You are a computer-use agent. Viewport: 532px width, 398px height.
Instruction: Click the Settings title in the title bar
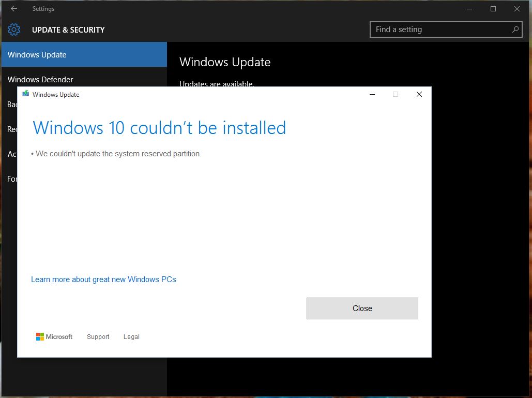pos(43,9)
